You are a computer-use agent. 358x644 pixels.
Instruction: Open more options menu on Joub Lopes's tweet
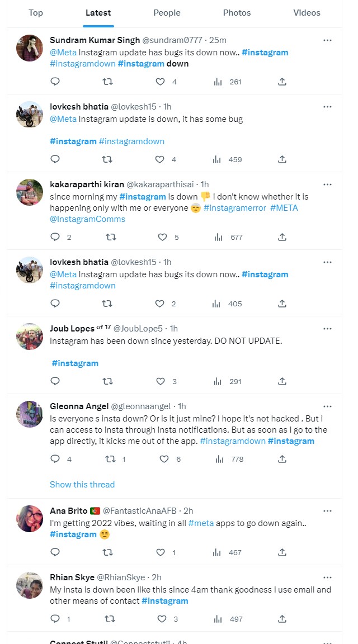(328, 329)
